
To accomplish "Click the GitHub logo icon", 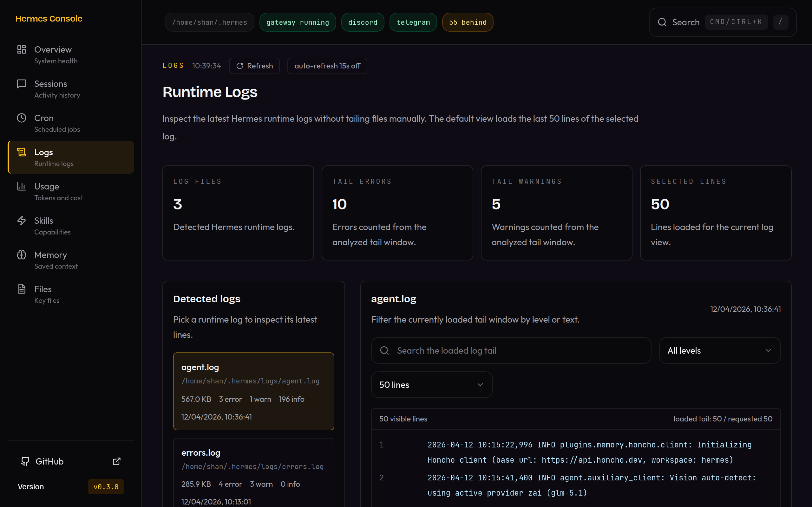I will tap(25, 461).
